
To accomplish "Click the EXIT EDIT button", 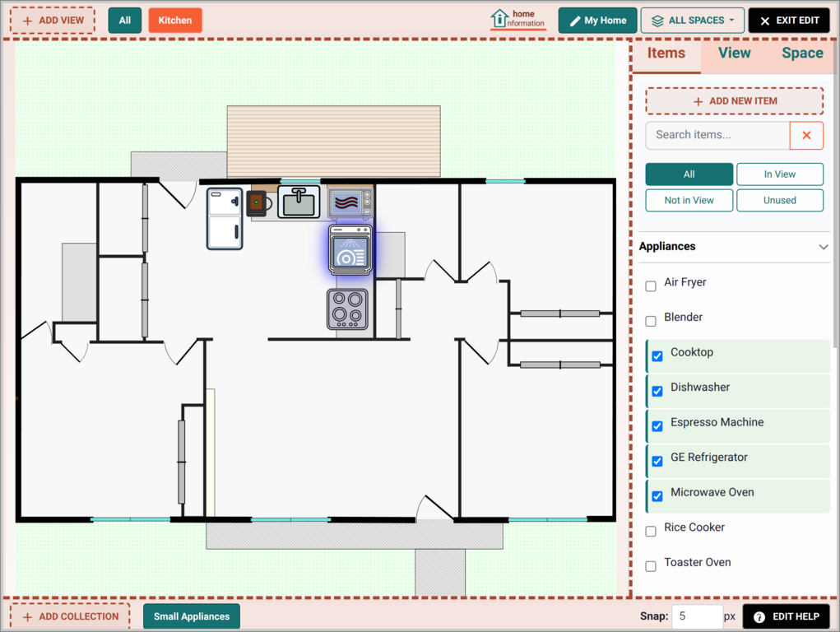I will pos(789,21).
